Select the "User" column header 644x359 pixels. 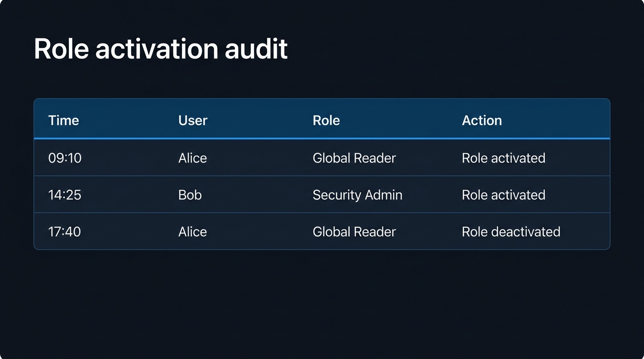click(x=193, y=120)
